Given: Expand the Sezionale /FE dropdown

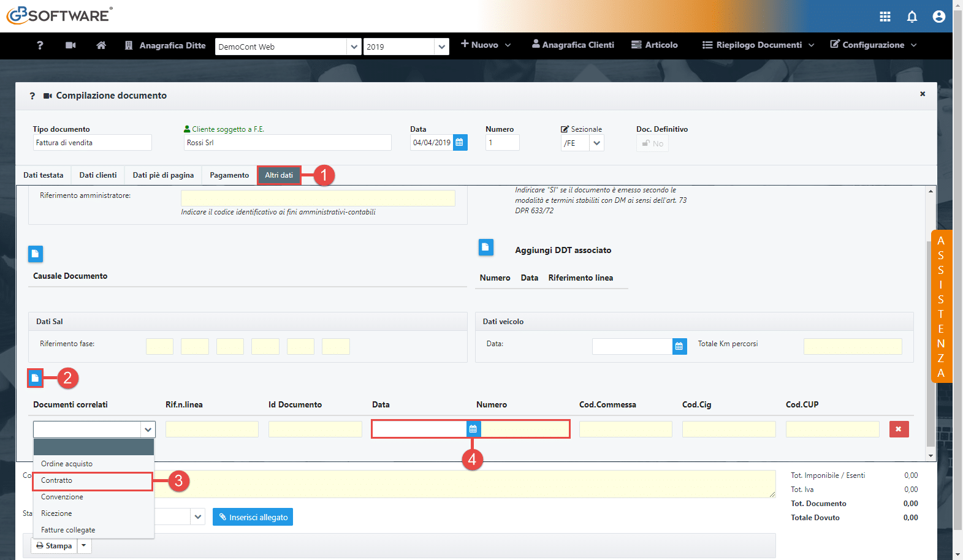Looking at the screenshot, I should (596, 143).
